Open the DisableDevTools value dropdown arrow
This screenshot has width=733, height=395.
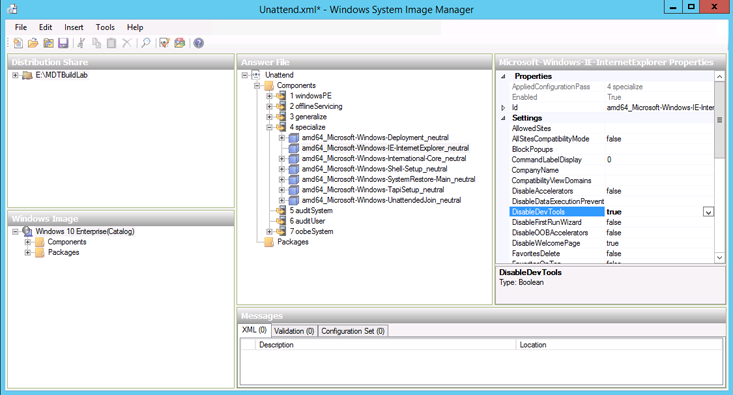point(708,212)
